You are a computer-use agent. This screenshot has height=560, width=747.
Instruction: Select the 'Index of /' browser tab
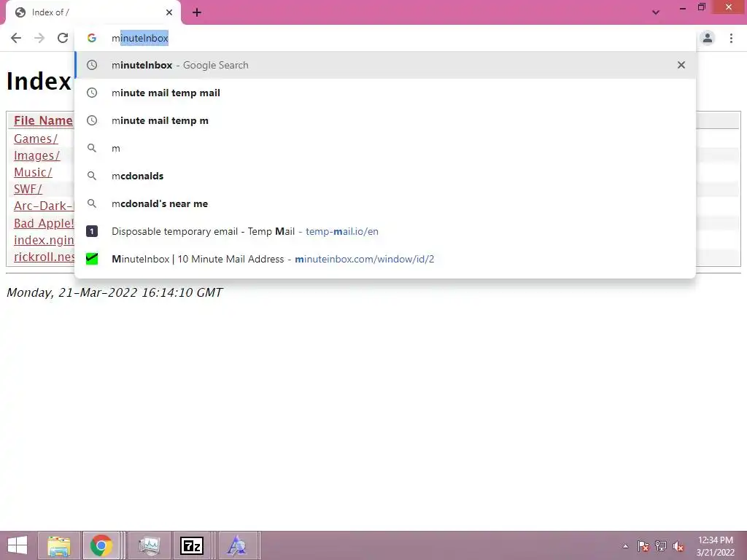pyautogui.click(x=93, y=12)
